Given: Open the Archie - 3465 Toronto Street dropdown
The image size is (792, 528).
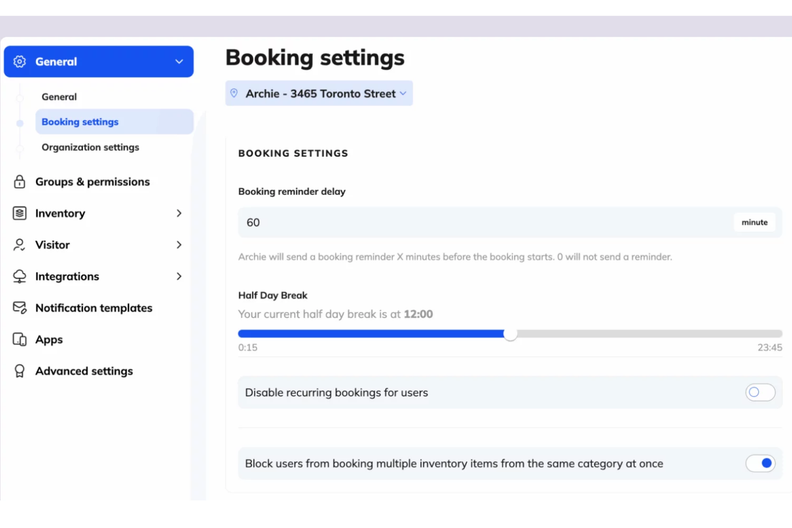Looking at the screenshot, I should click(319, 94).
